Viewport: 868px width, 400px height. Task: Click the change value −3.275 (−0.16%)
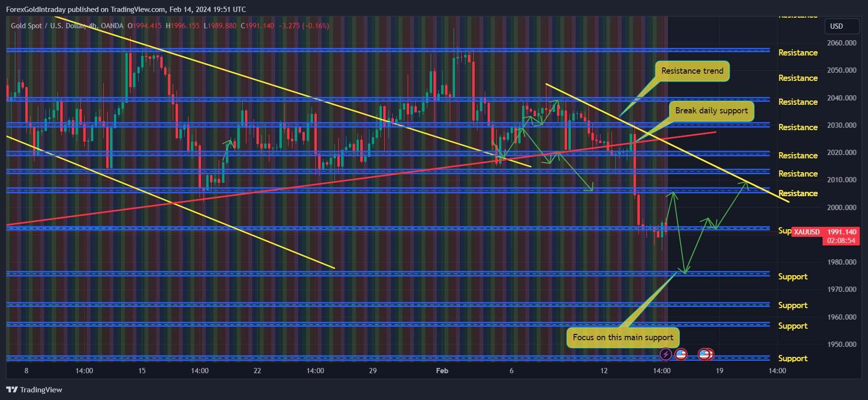coord(304,26)
